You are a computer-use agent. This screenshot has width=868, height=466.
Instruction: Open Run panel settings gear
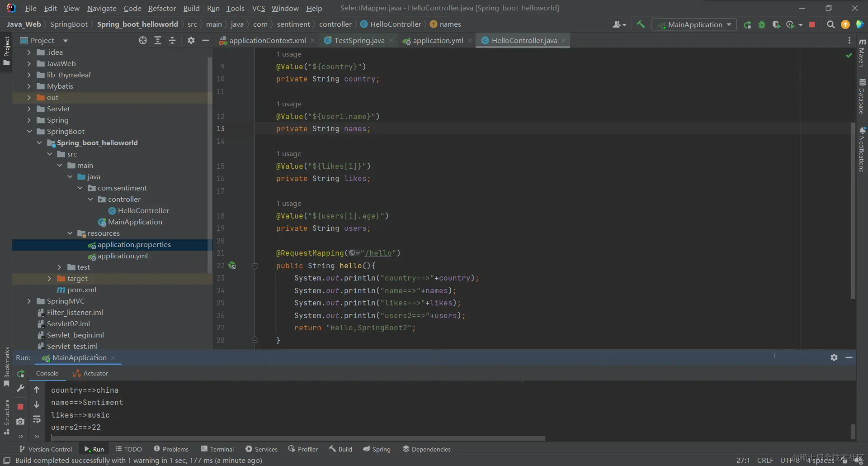tap(834, 357)
